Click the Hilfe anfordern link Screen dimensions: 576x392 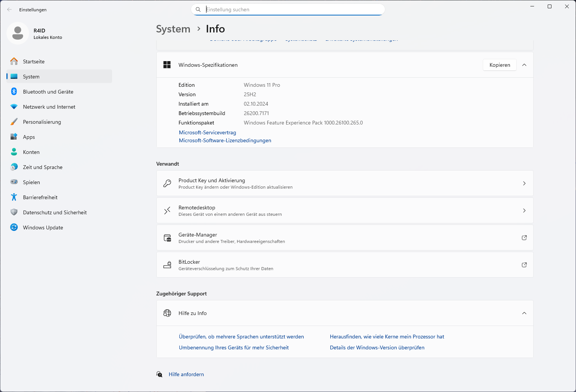point(186,374)
